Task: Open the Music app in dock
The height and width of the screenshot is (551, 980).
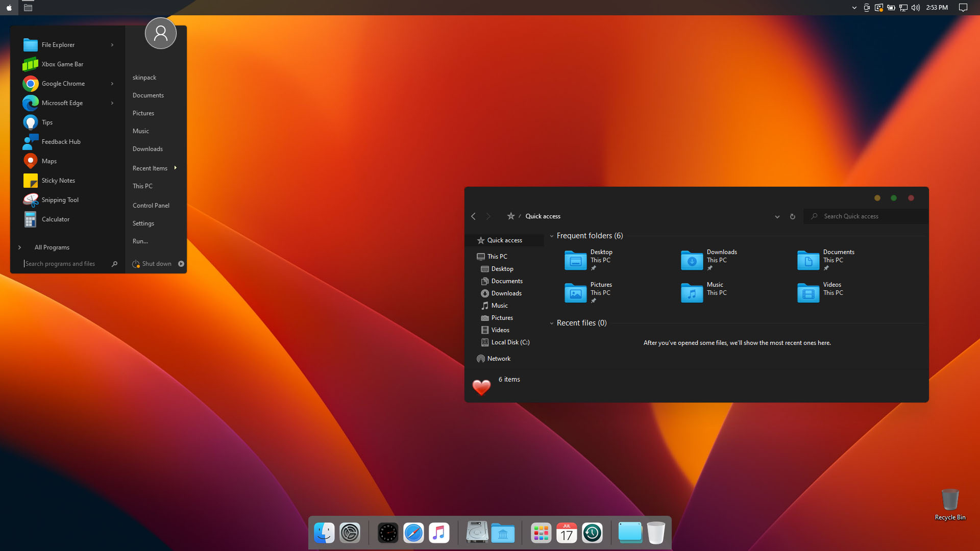Action: 439,533
